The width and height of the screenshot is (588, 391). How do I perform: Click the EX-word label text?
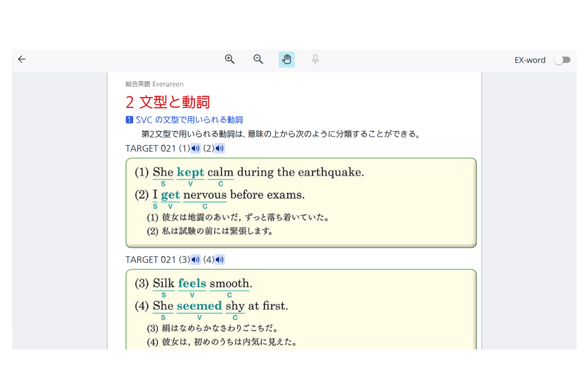tap(530, 60)
